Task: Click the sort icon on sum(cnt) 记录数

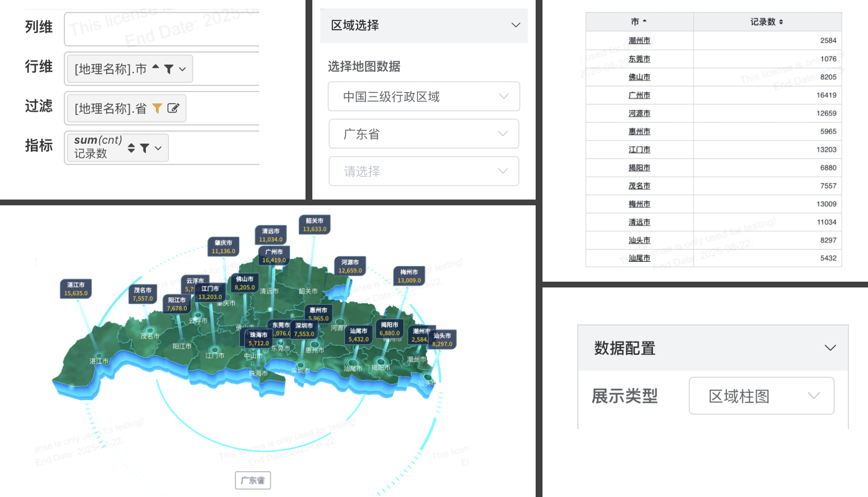Action: click(131, 148)
